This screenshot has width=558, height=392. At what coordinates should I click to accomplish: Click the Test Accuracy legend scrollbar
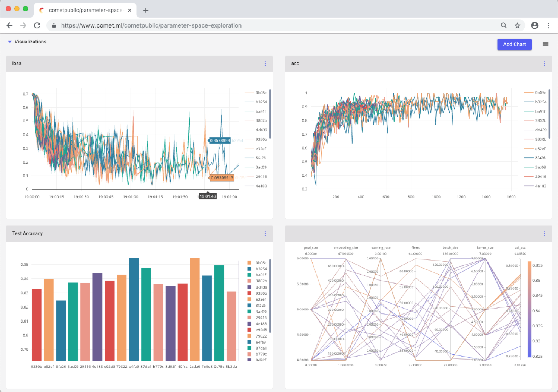pyautogui.click(x=270, y=296)
